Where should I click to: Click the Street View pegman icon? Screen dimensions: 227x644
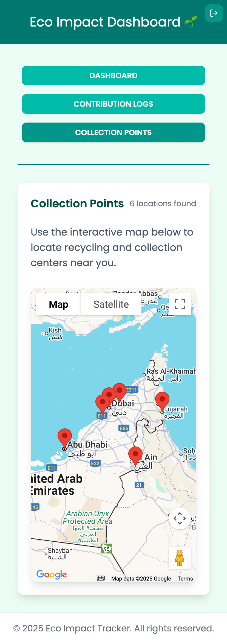(x=180, y=558)
